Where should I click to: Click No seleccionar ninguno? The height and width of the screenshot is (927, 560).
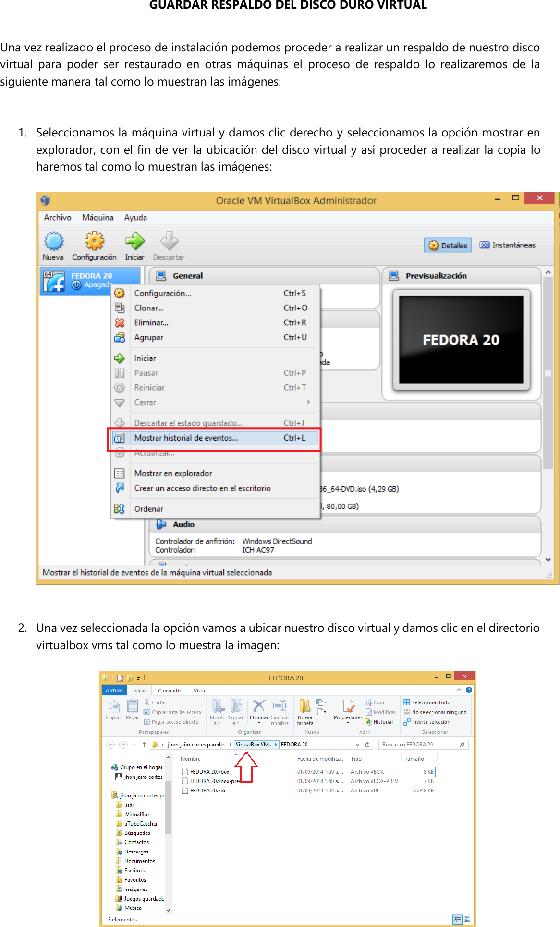pyautogui.click(x=435, y=713)
